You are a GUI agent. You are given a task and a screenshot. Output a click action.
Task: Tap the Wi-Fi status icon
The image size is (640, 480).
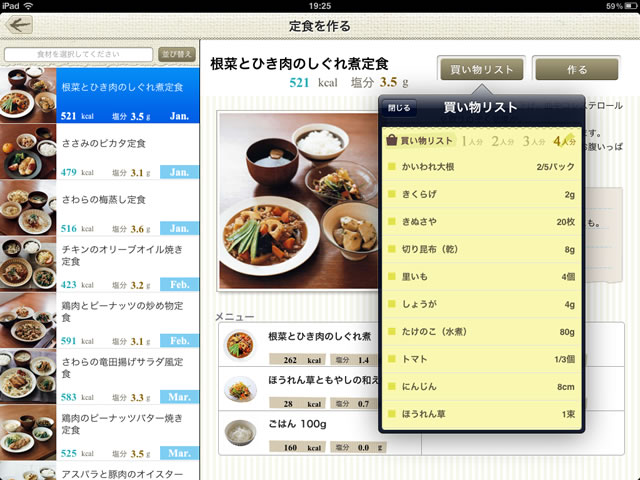point(29,6)
